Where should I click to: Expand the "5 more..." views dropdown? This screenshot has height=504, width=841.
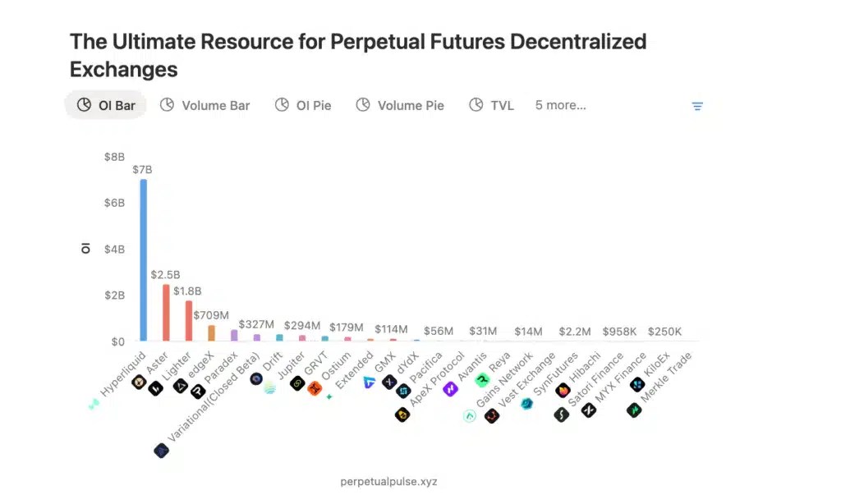(x=560, y=105)
